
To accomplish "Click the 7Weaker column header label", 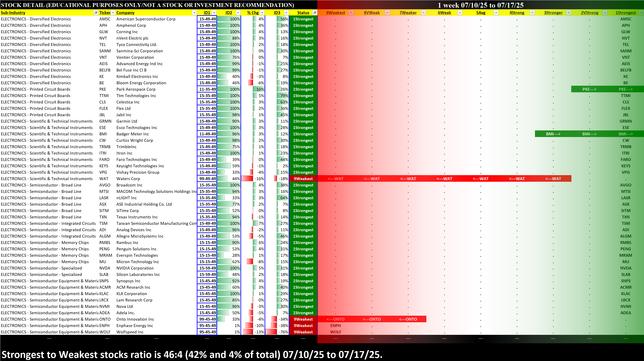I will tap(408, 13).
